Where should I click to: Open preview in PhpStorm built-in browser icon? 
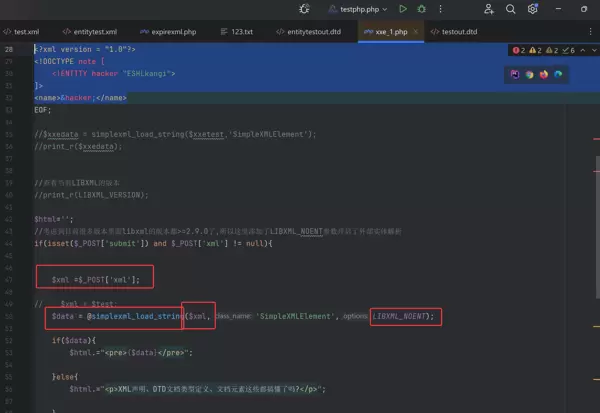(515, 74)
